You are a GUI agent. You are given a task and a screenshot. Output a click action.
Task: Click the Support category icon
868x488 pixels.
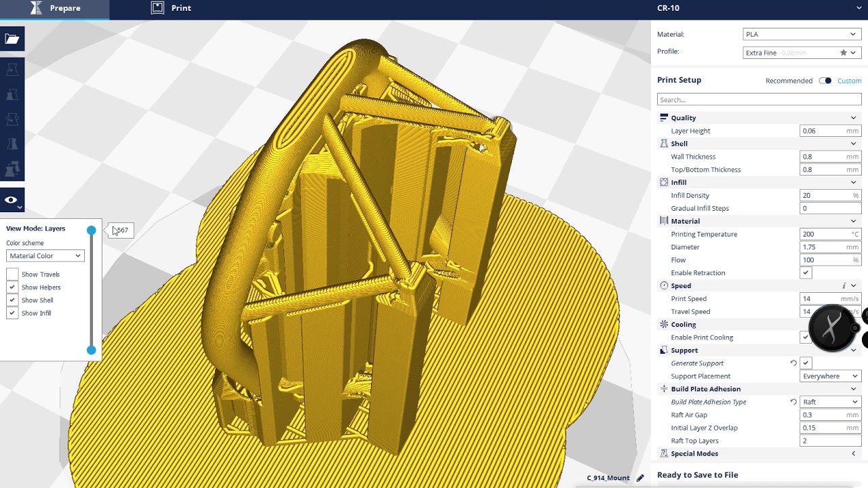tap(664, 350)
